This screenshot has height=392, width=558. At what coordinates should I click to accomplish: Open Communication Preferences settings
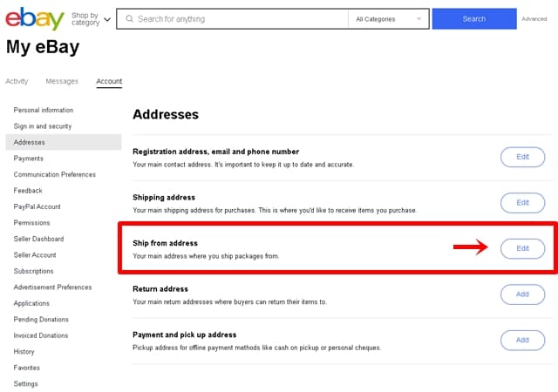(55, 174)
